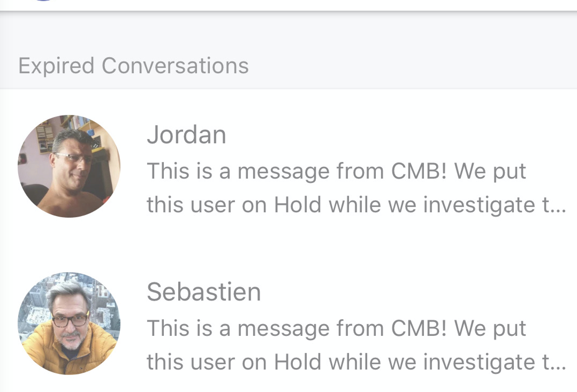
Task: Click the word CMB in Sebastien's preview
Action: tap(419, 328)
